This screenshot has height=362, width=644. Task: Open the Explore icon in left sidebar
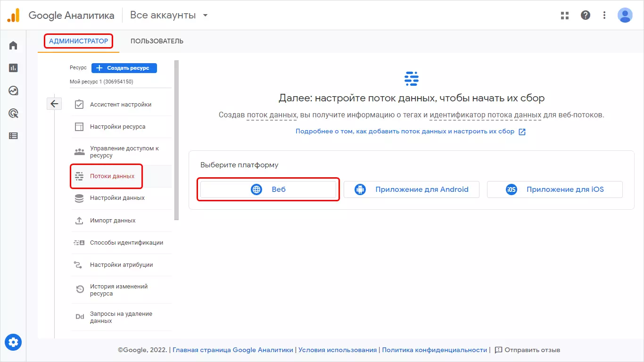coord(13,90)
